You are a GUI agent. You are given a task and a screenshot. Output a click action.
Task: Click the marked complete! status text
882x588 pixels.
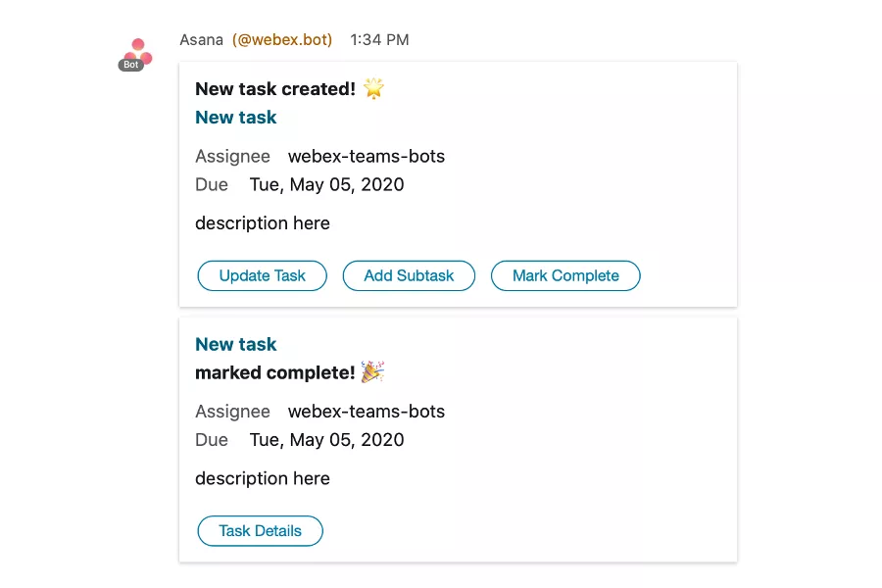click(x=275, y=372)
